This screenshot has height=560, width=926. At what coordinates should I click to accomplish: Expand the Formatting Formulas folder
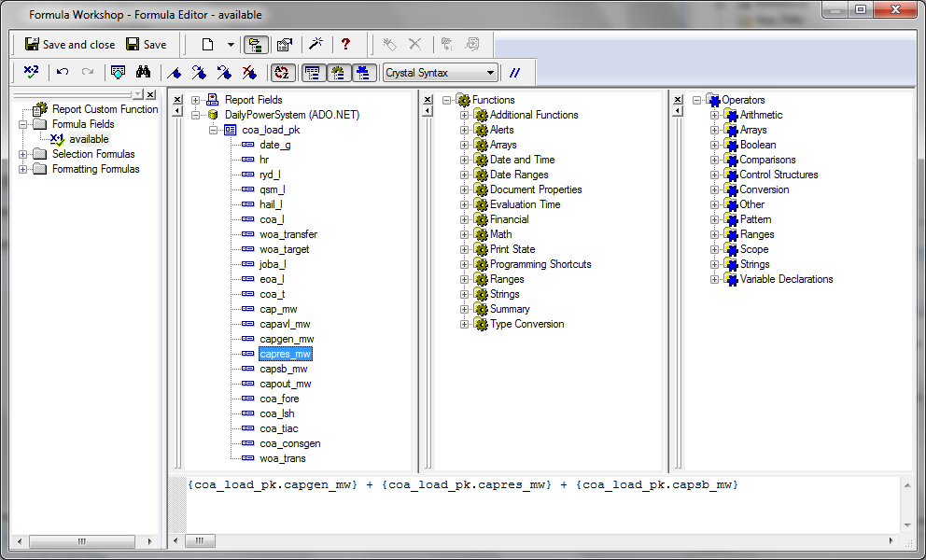22,169
